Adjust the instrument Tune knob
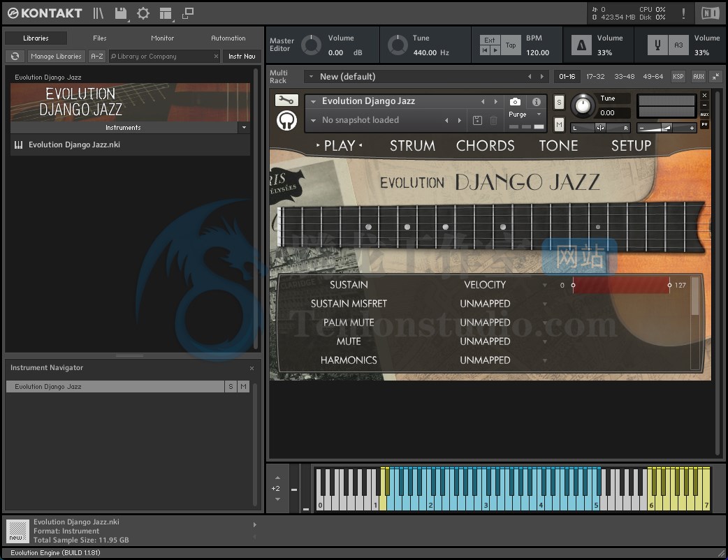The image size is (728, 560). [583, 105]
